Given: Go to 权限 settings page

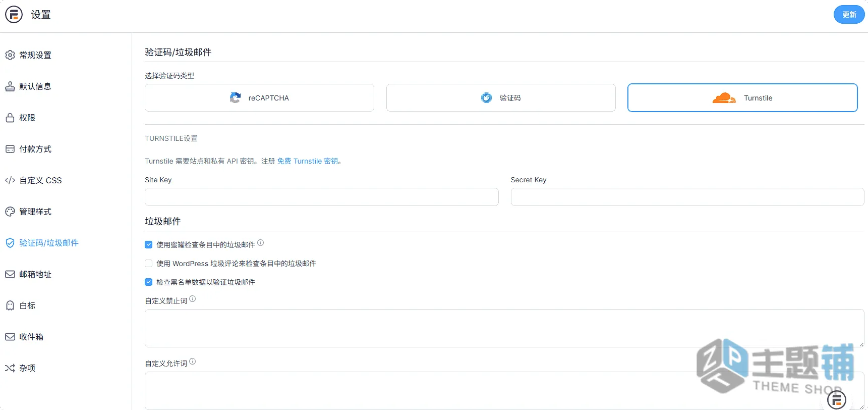Looking at the screenshot, I should (x=27, y=118).
